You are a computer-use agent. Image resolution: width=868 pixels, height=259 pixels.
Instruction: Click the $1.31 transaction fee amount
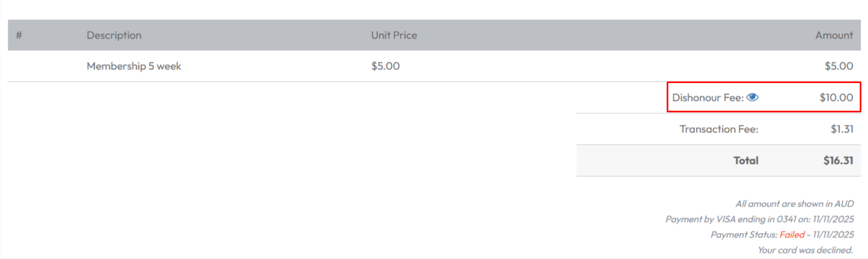tap(842, 129)
